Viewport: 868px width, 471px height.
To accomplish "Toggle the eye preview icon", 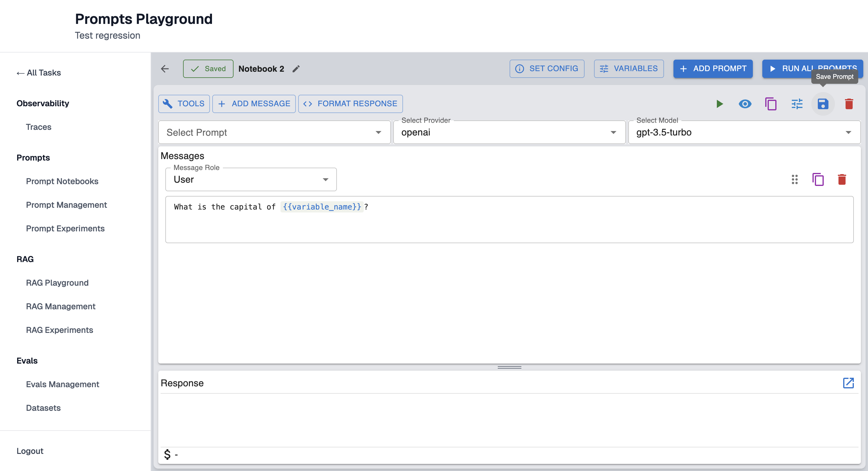I will 745,104.
